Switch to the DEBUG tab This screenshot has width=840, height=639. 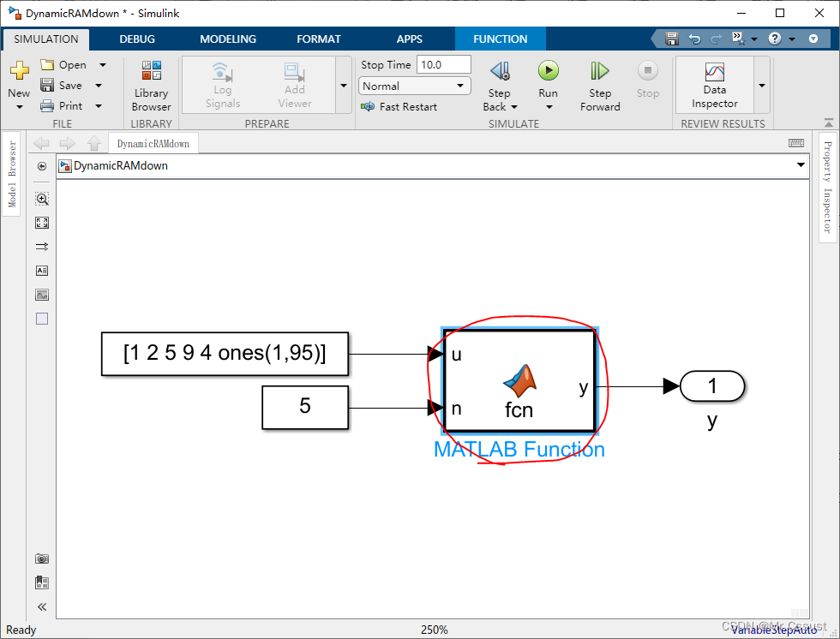[137, 39]
